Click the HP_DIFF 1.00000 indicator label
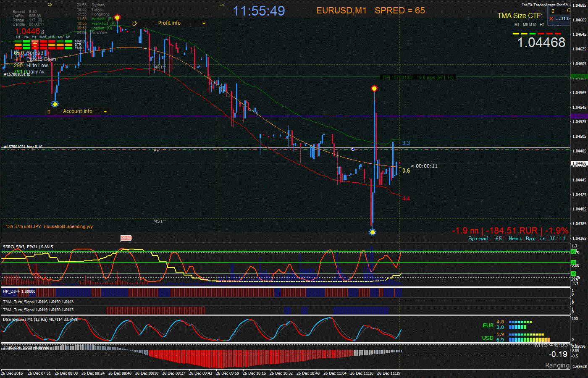Viewport: 588px width, 378px height. [19, 291]
